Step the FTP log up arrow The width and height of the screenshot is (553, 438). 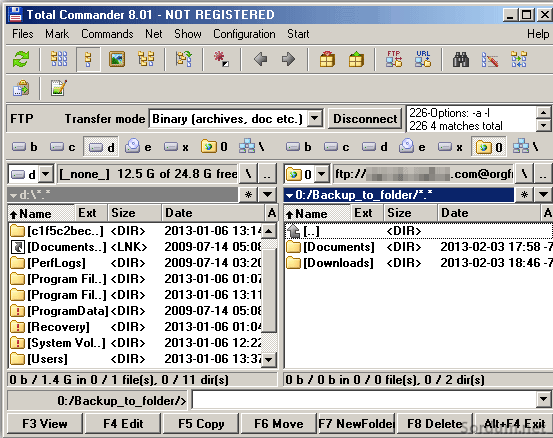pyautogui.click(x=543, y=112)
